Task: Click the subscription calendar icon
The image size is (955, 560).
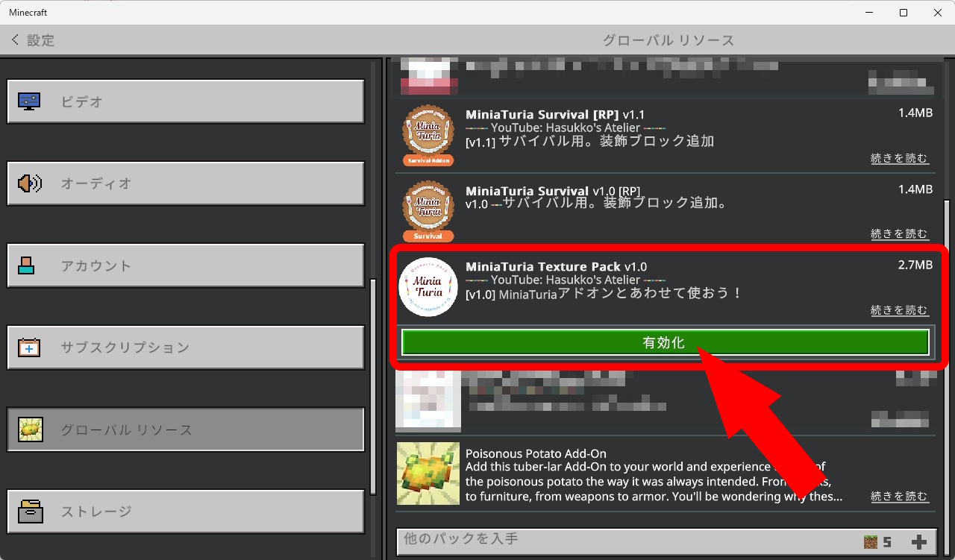Action: click(x=30, y=347)
